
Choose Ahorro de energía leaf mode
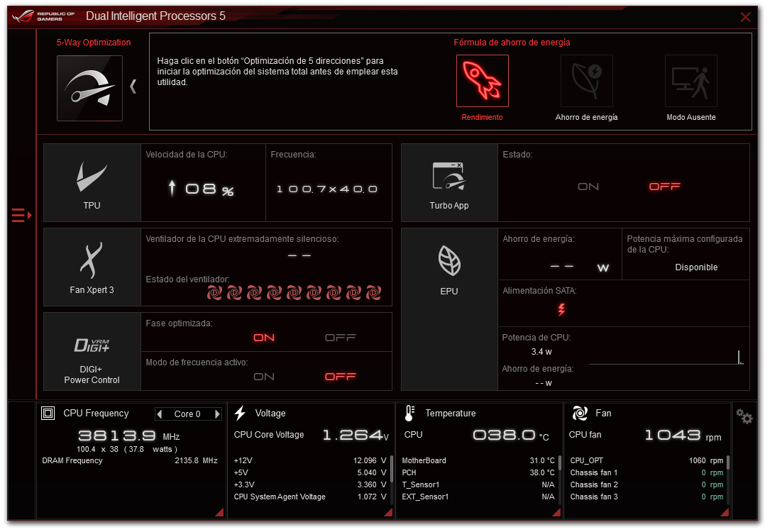[586, 81]
